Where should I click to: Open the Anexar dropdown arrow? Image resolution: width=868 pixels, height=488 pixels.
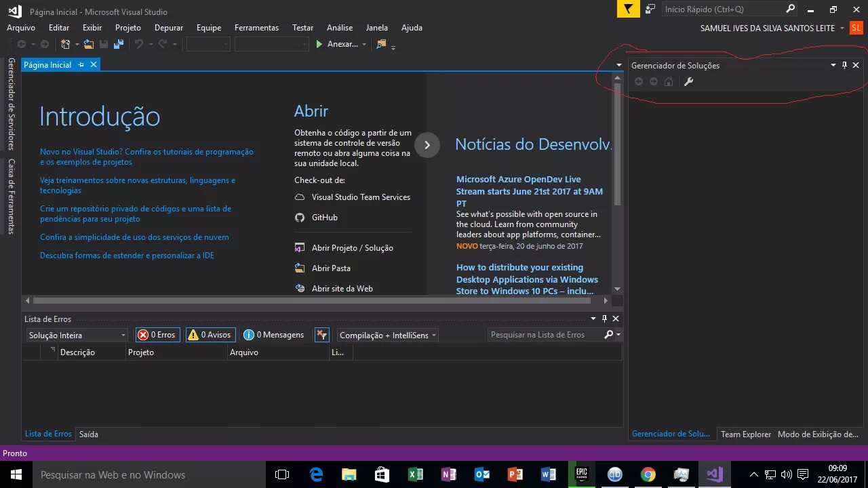[364, 44]
